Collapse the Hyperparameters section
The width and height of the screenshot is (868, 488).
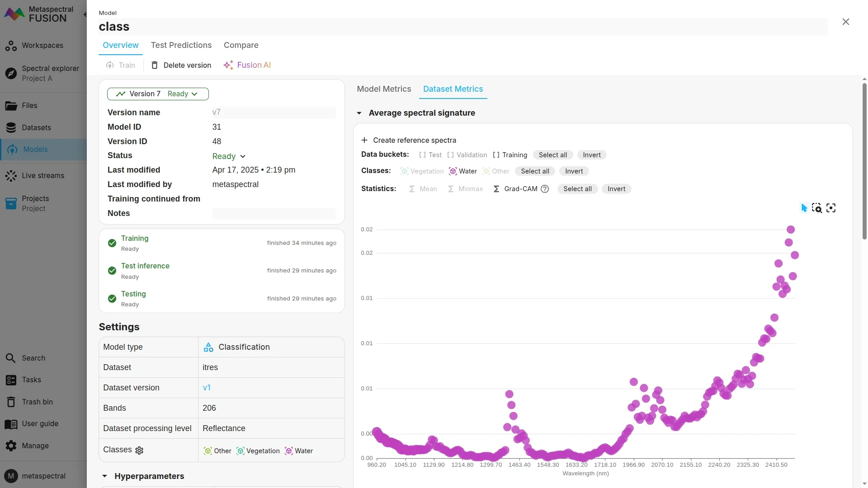click(x=105, y=476)
